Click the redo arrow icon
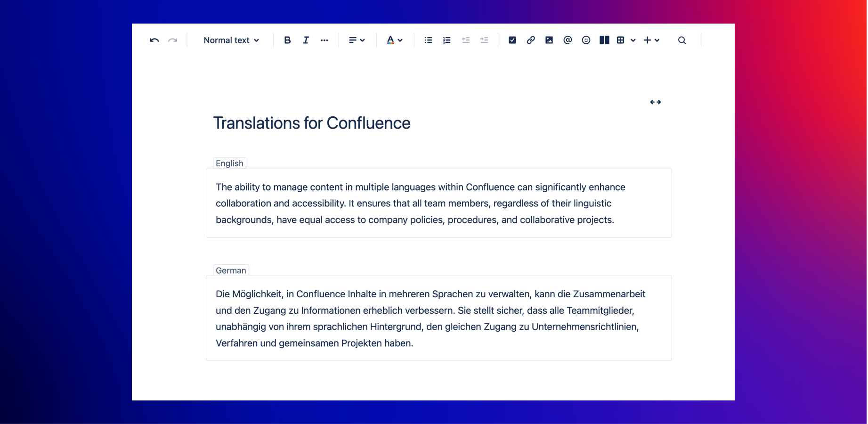The height and width of the screenshot is (424, 868). tap(173, 41)
